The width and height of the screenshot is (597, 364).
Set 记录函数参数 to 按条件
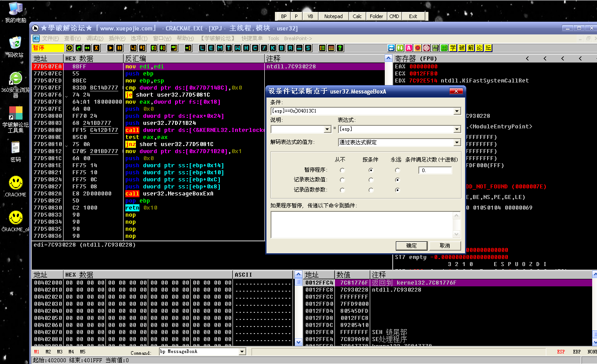[x=371, y=190]
